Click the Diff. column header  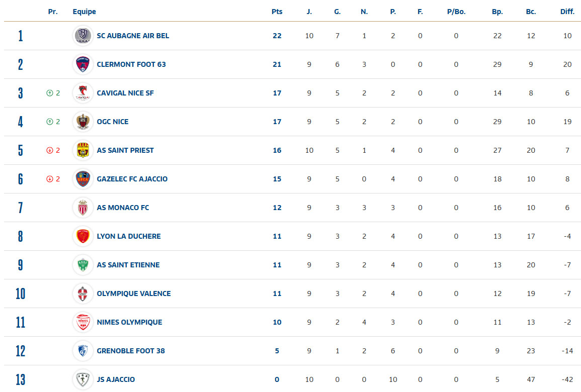point(567,12)
